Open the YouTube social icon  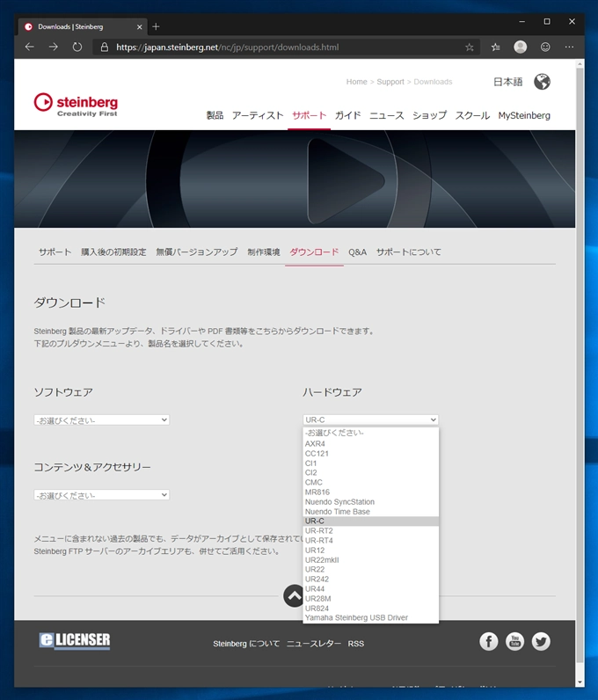click(x=515, y=641)
